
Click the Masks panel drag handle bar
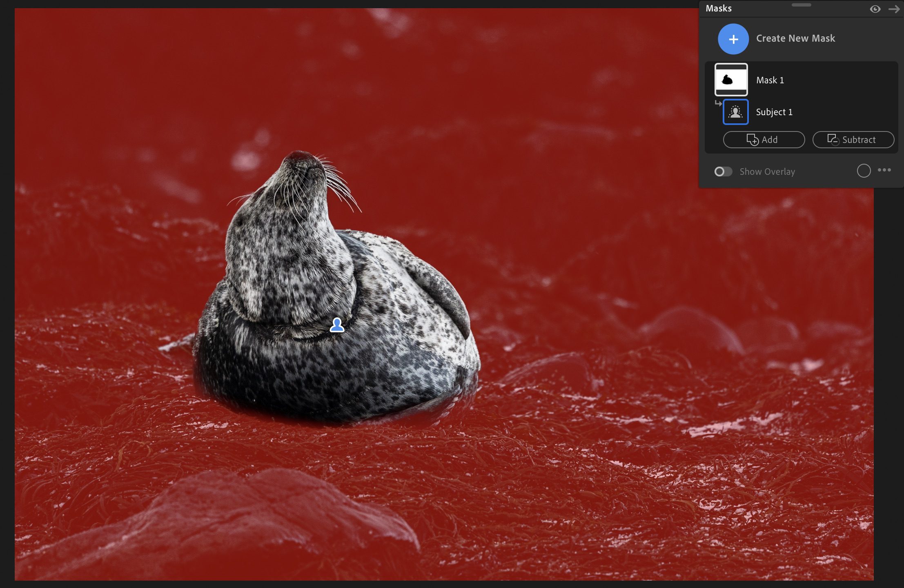[801, 5]
